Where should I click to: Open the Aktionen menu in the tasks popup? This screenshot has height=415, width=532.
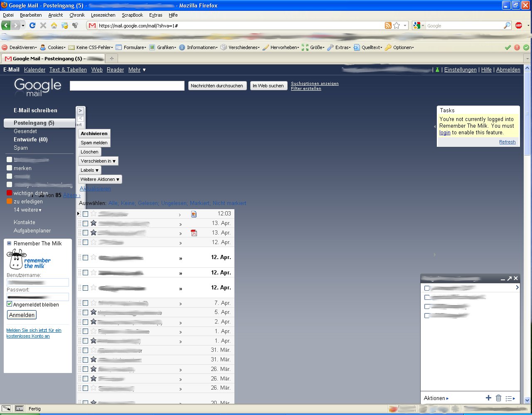[x=436, y=398]
